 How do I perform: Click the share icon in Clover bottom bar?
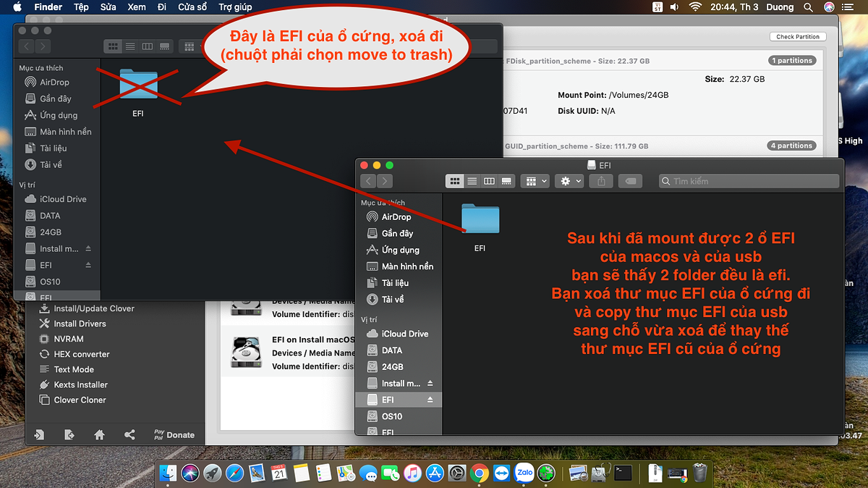click(x=129, y=434)
